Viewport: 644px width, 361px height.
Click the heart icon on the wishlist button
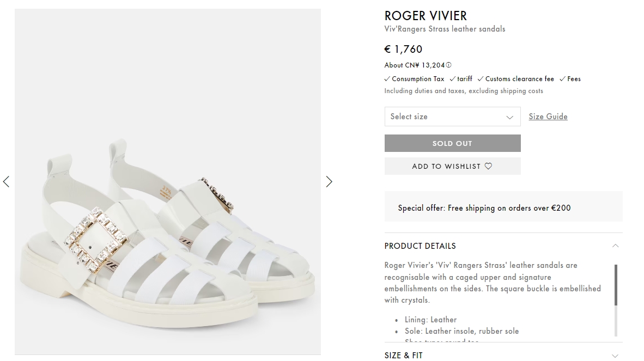tap(488, 166)
